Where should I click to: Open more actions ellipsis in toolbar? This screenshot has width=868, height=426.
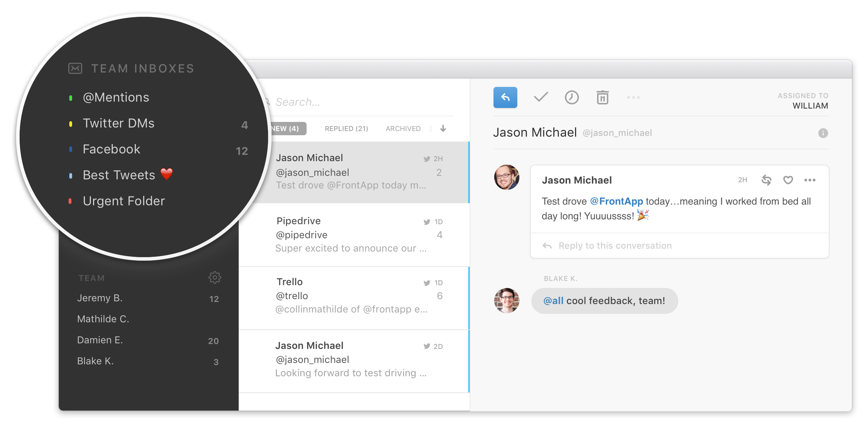[x=633, y=97]
